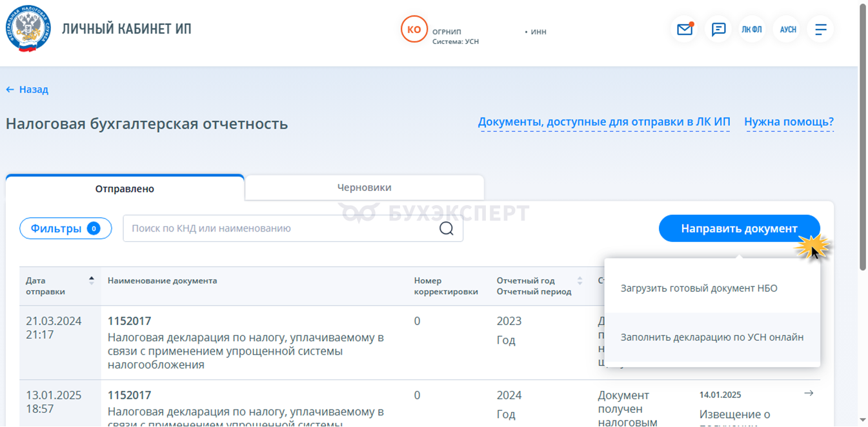Expand the Фильтры filter panel
This screenshot has width=868, height=427.
[x=65, y=228]
